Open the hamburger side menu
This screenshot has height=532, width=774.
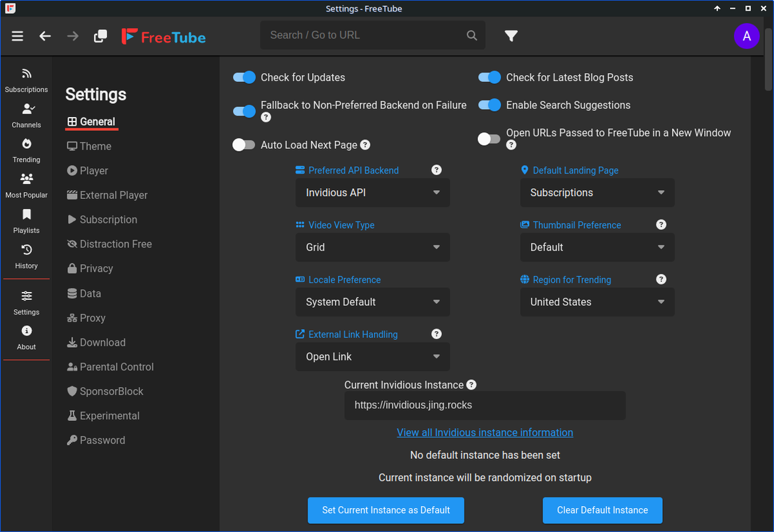[x=17, y=36]
